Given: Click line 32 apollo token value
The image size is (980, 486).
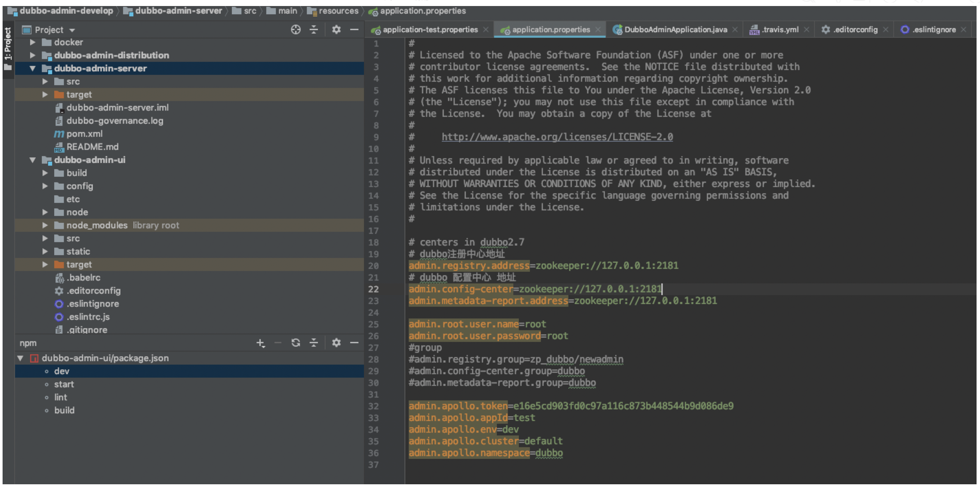Looking at the screenshot, I should click(x=623, y=406).
